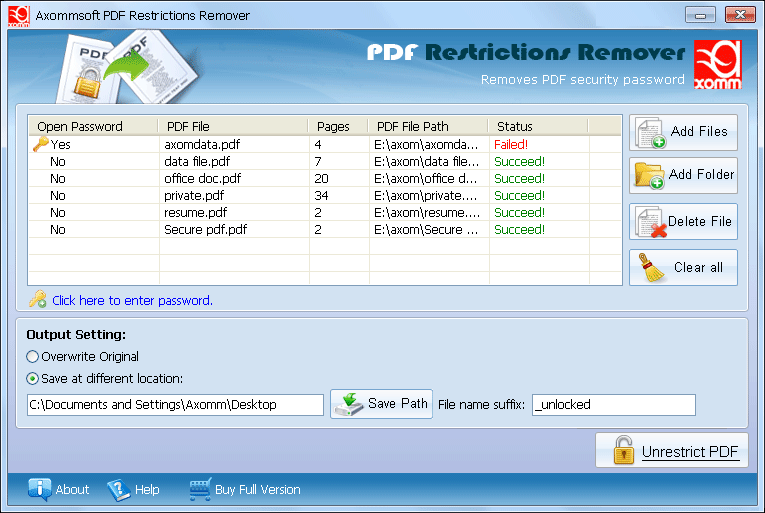Click the Add Files button label
This screenshot has height=513, width=765.
pos(699,132)
